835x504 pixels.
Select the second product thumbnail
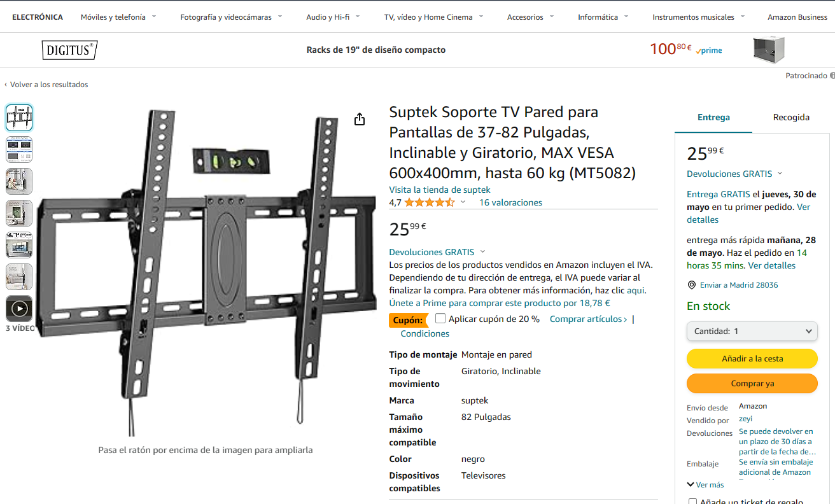[x=19, y=150]
